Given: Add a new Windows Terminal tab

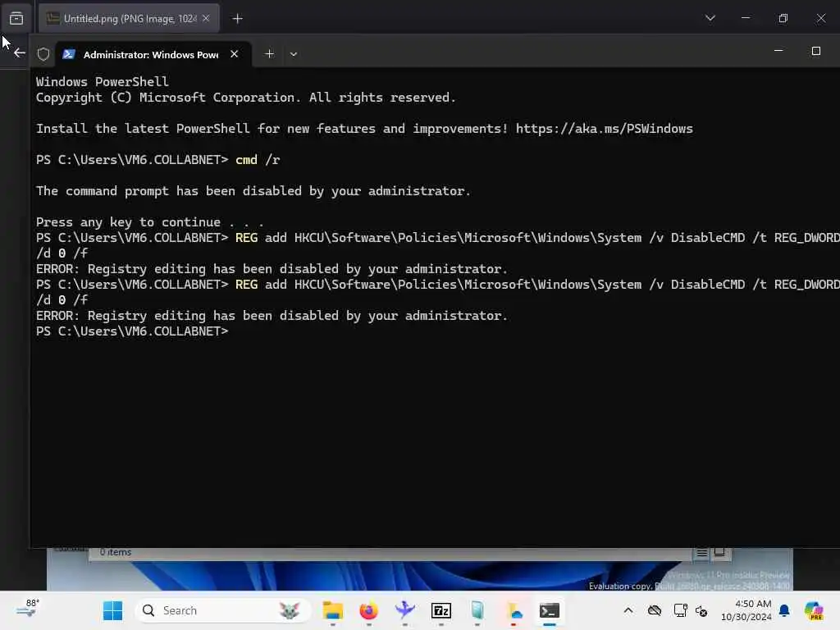Looking at the screenshot, I should coord(269,54).
